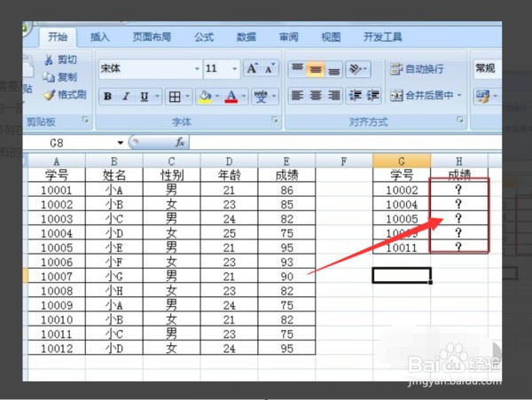Viewport: 532px width, 400px height.
Task: Open the 插入 (Insert) tab
Action: pos(99,37)
